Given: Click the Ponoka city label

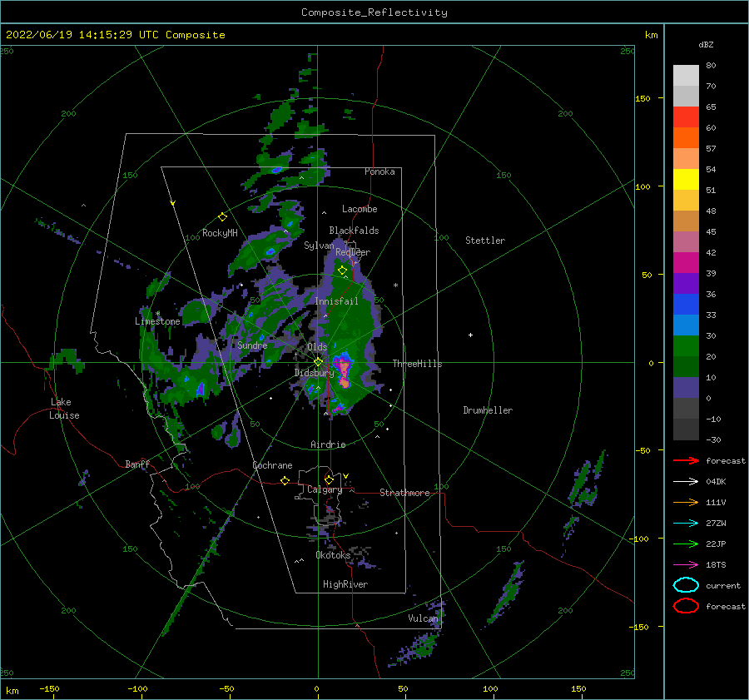Looking at the screenshot, I should click(379, 171).
